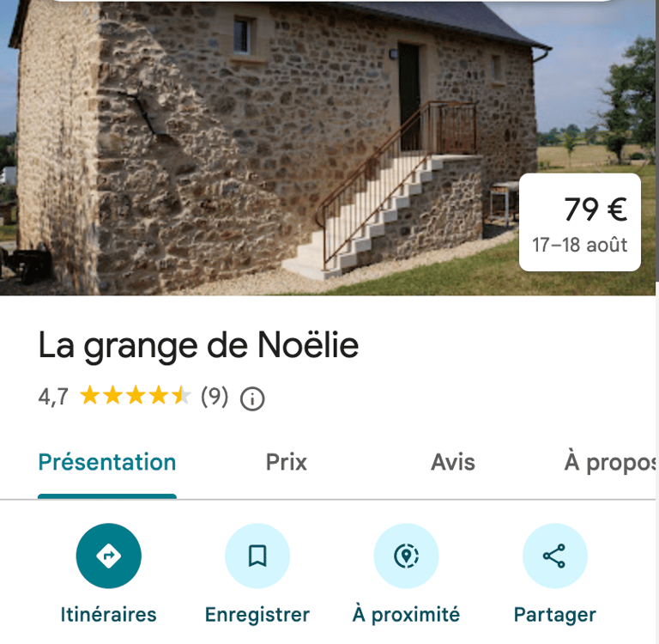Open Itinéraires directions icon
659x644 pixels.
click(x=108, y=556)
